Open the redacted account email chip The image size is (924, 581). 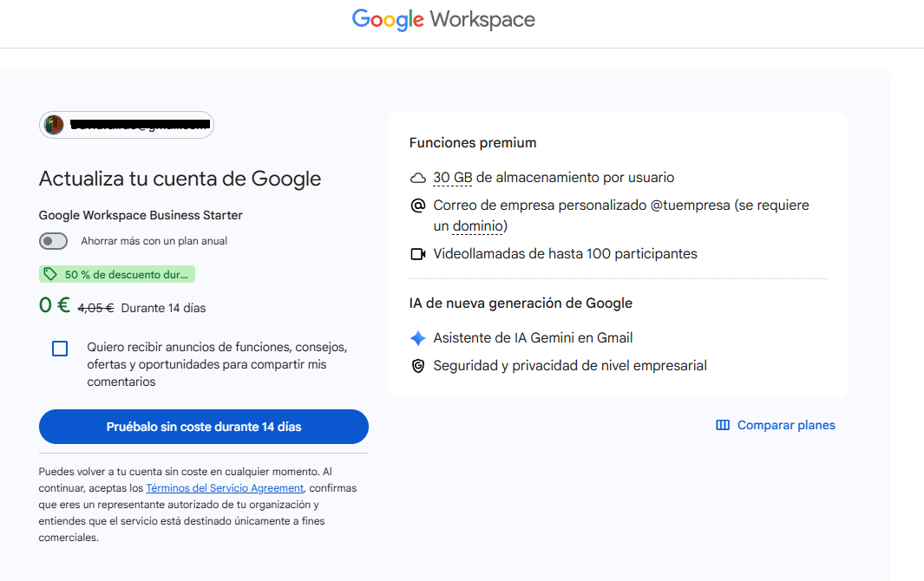coord(126,125)
